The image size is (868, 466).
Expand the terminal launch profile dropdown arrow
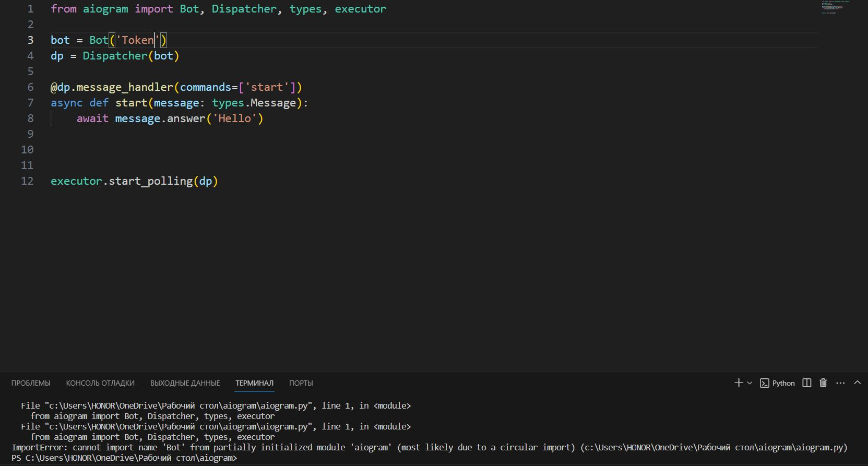coord(750,383)
